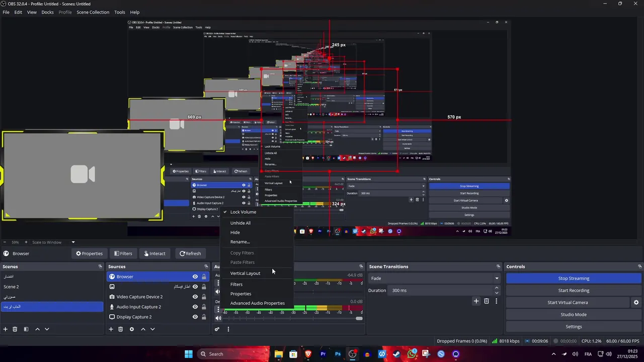Toggle eye of Video Capture Device 2

click(x=195, y=297)
